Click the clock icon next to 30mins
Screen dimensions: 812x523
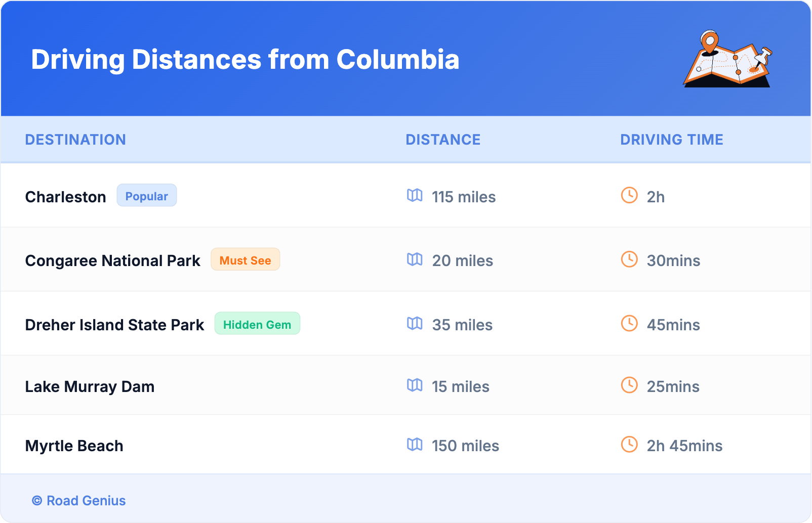[x=629, y=259]
